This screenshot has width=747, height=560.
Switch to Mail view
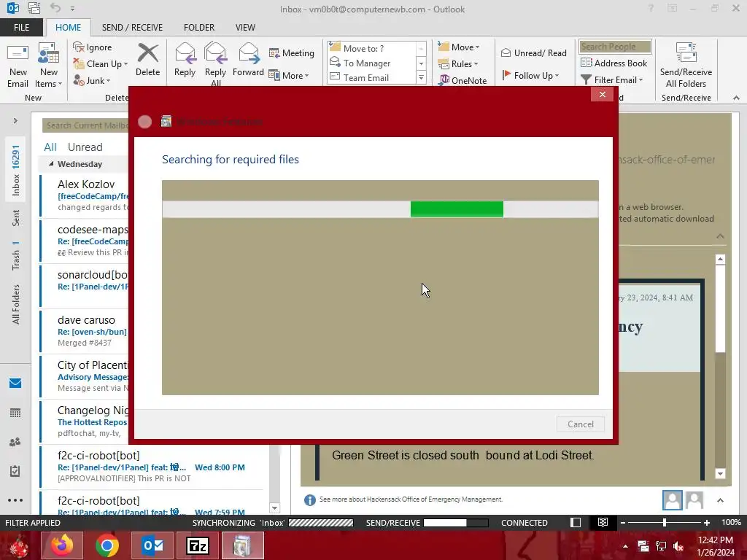click(x=15, y=384)
